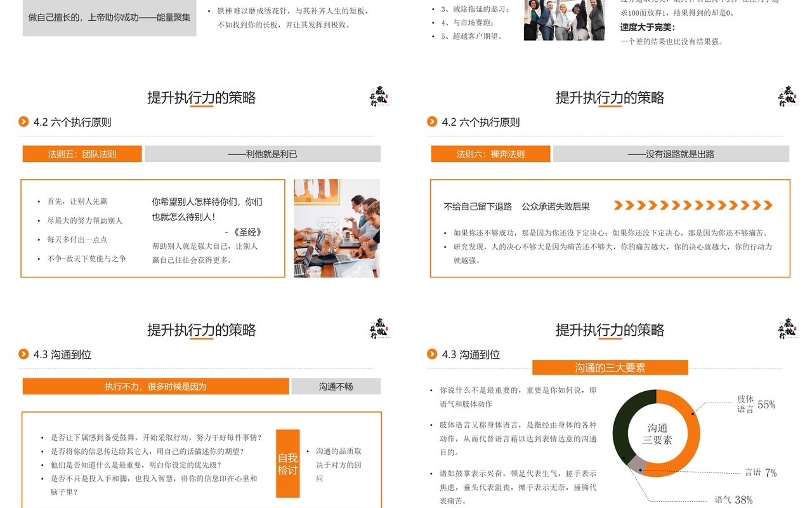This screenshot has width=812, height=508.
Task: Select the list item 3、诫除拖延的恶习
Action: click(475, 9)
